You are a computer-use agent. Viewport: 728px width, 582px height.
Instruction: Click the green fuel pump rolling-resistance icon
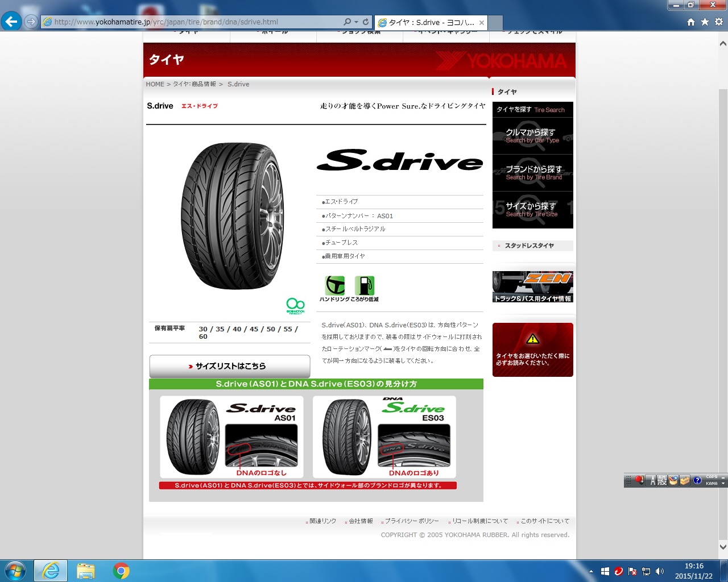tap(365, 285)
